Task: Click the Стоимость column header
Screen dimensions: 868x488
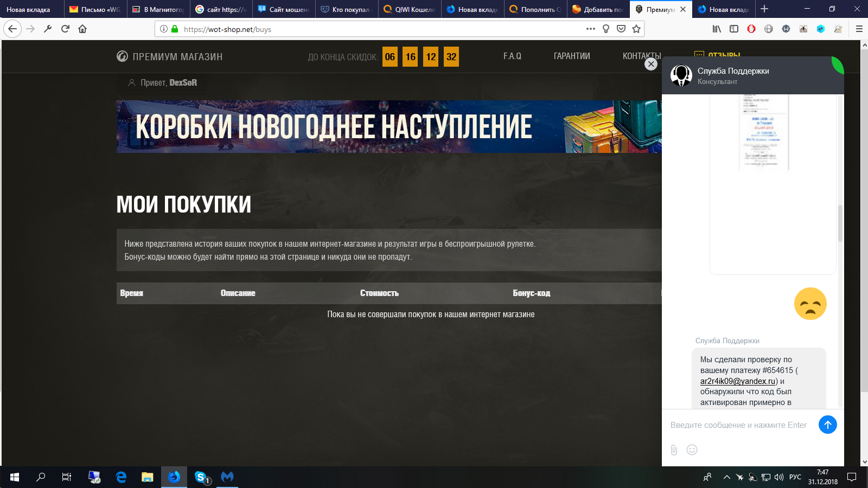Action: [x=379, y=293]
